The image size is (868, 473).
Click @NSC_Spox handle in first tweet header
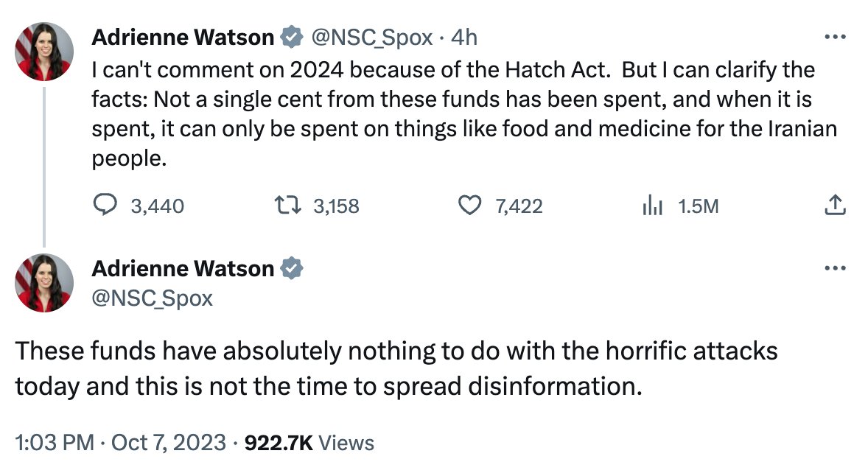[371, 37]
